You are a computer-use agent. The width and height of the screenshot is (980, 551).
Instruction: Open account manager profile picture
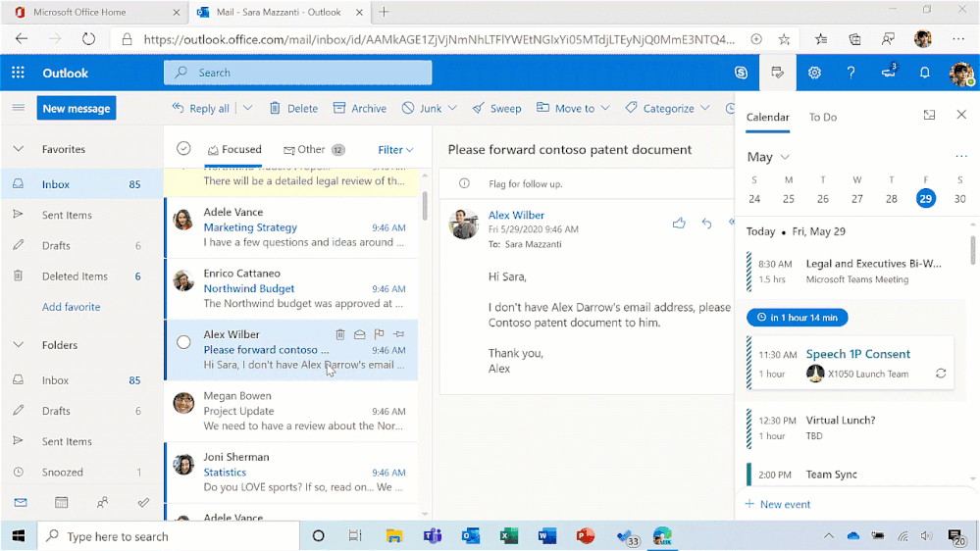(961, 74)
